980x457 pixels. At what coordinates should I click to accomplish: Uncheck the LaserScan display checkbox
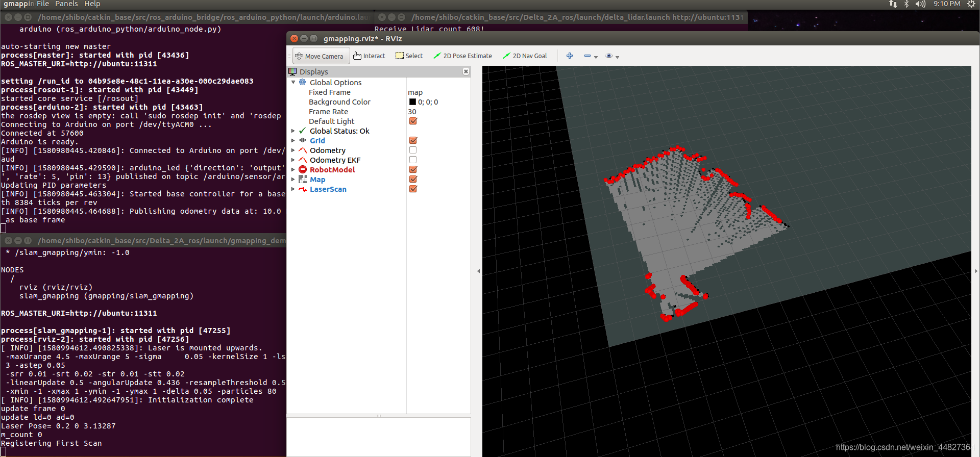click(x=413, y=189)
